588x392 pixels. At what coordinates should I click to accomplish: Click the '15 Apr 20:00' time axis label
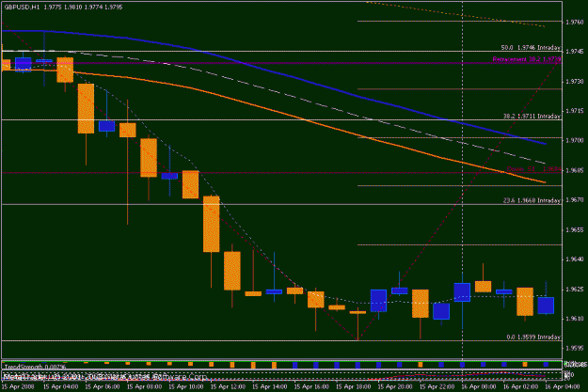[395, 386]
